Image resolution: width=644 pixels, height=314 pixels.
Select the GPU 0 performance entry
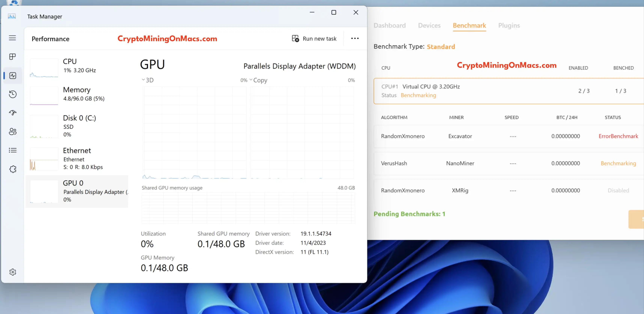77,191
